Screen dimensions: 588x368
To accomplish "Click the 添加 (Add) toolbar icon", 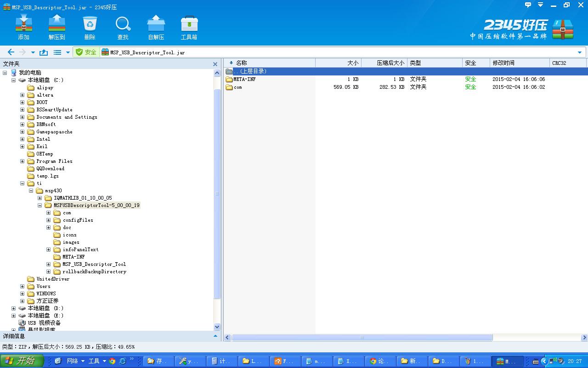I will coord(23,28).
